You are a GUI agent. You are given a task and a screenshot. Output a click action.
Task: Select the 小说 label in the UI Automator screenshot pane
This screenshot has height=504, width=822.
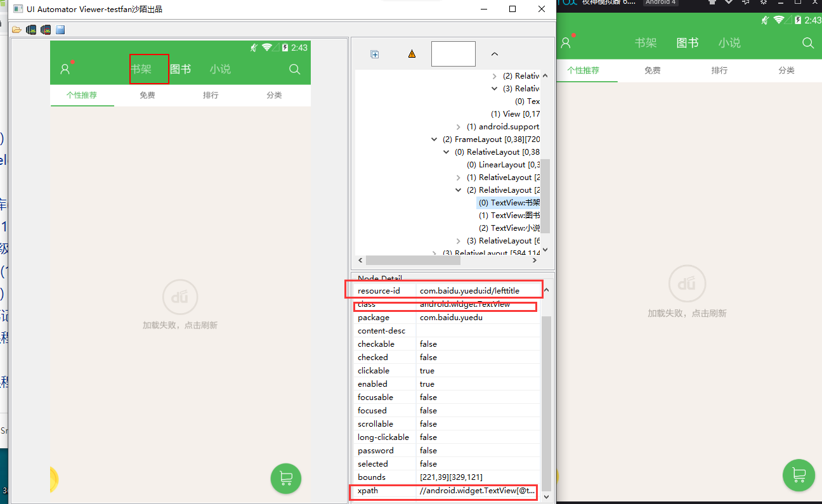[220, 69]
